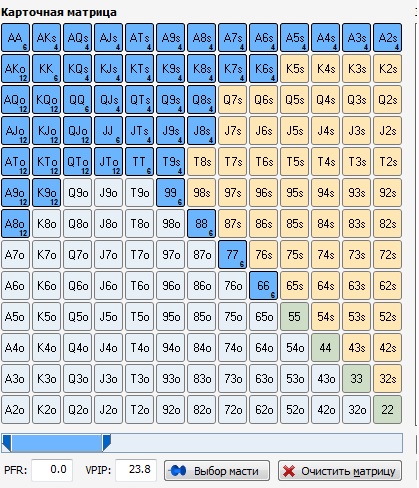Select the 98o hand cell
Viewport: 419px width, 488px height.
[170, 224]
